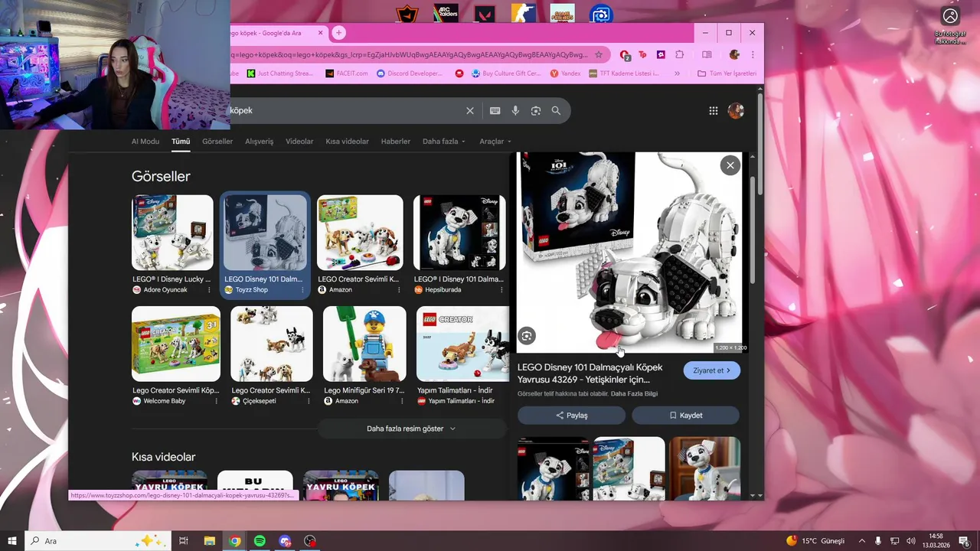
Task: Open Discord from the taskbar
Action: (285, 541)
